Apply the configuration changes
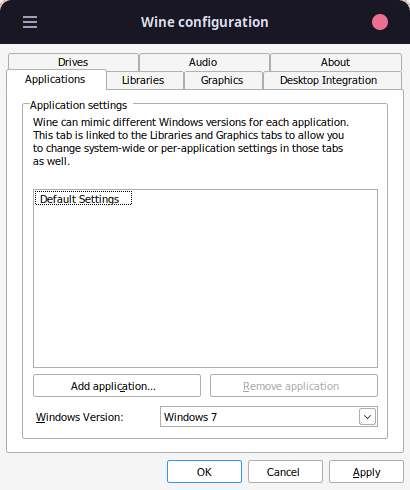Screen dimensions: 410x490 [x=366, y=472]
